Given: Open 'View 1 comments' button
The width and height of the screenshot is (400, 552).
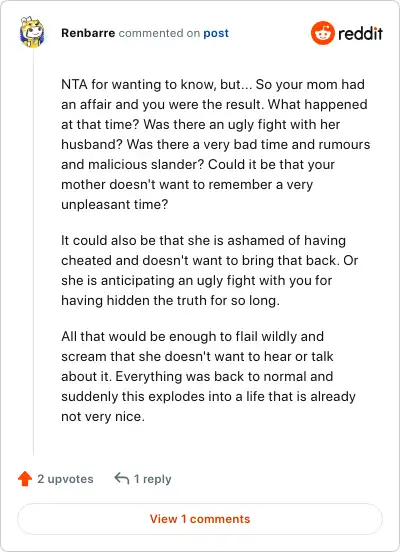Looking at the screenshot, I should 200,519.
